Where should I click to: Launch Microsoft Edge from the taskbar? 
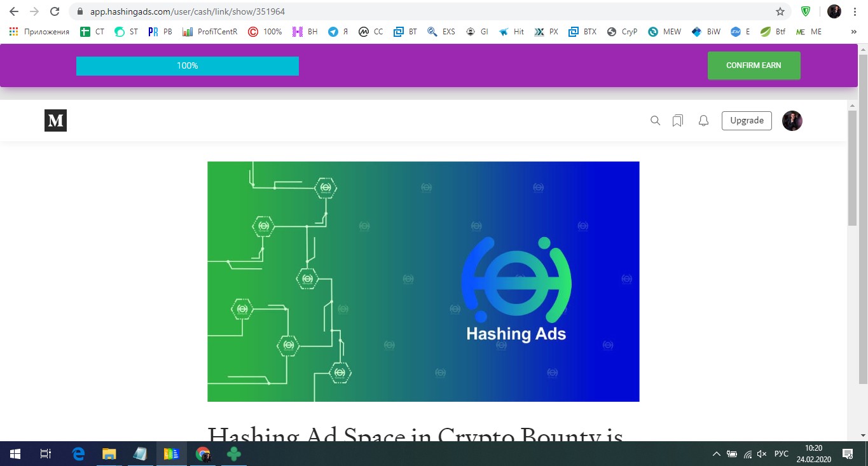point(78,454)
